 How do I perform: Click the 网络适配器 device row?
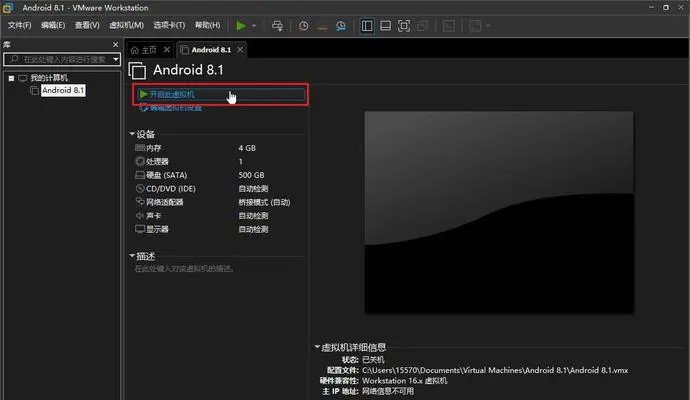pos(219,202)
